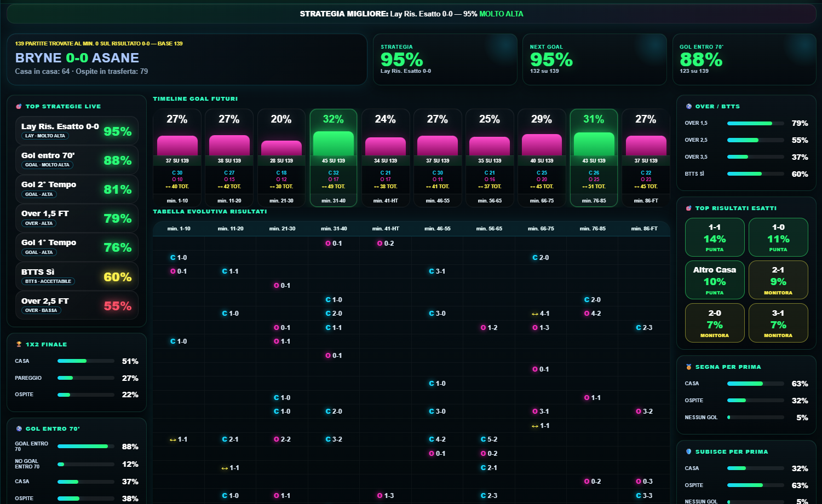
Task: Click the Over 3,5 37% progress bar
Action: tap(755, 157)
